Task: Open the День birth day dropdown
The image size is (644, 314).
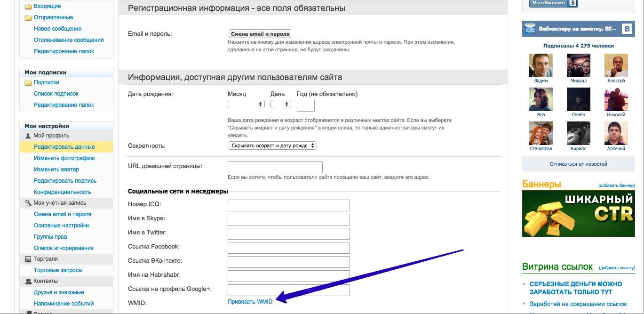Action: tap(280, 104)
